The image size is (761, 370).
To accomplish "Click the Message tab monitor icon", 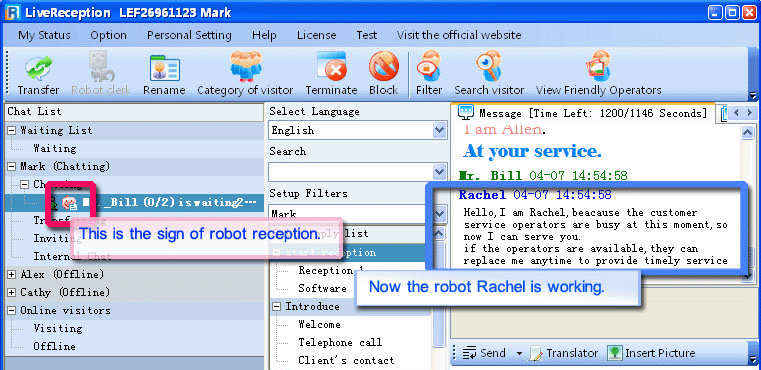I will (466, 113).
